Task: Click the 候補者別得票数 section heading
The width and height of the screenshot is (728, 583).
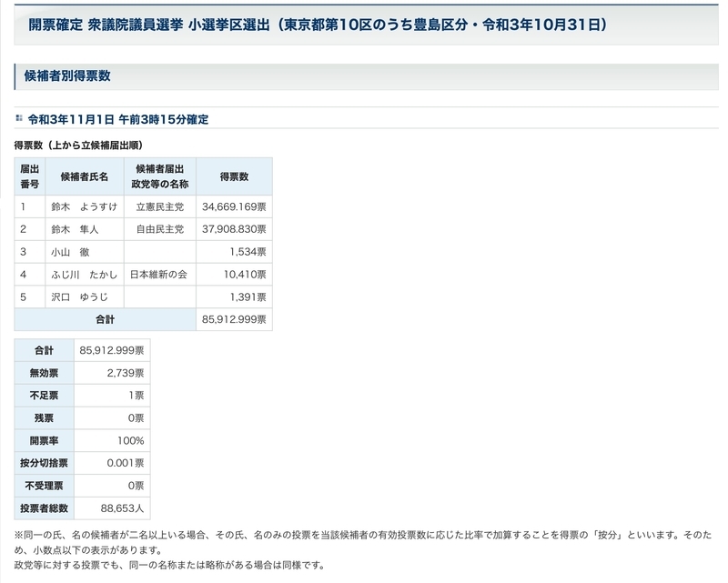Action: (67, 75)
